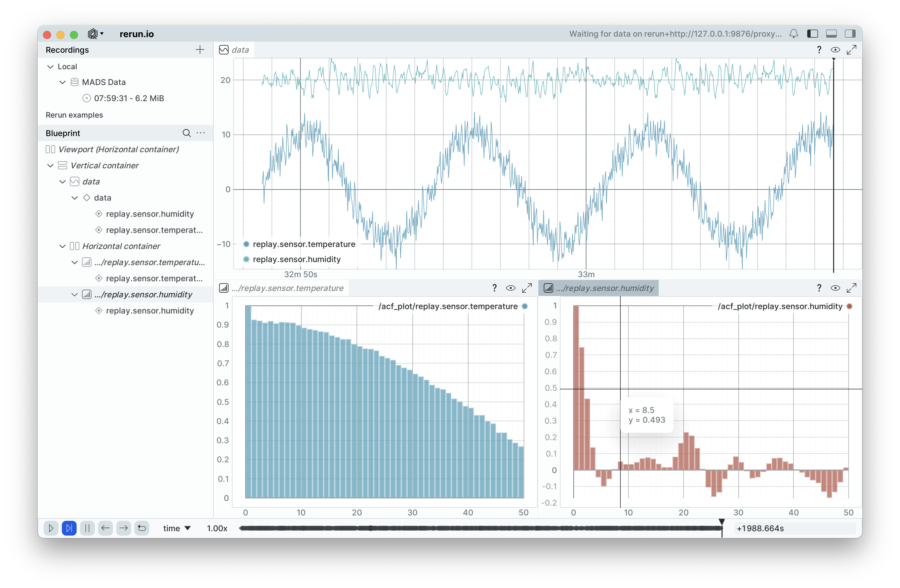
Task: Click the timeline scrubber bar
Action: coord(480,528)
